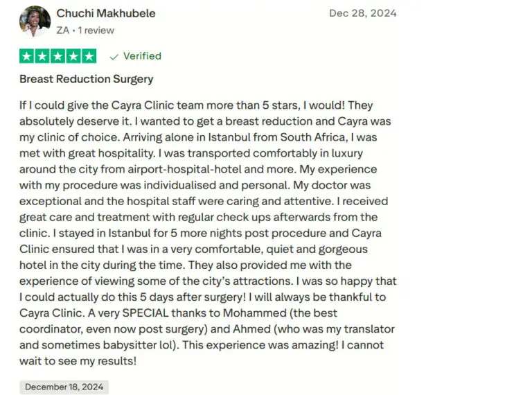Click the final line "wait to see my results!"
532x395 pixels.
pos(78,360)
